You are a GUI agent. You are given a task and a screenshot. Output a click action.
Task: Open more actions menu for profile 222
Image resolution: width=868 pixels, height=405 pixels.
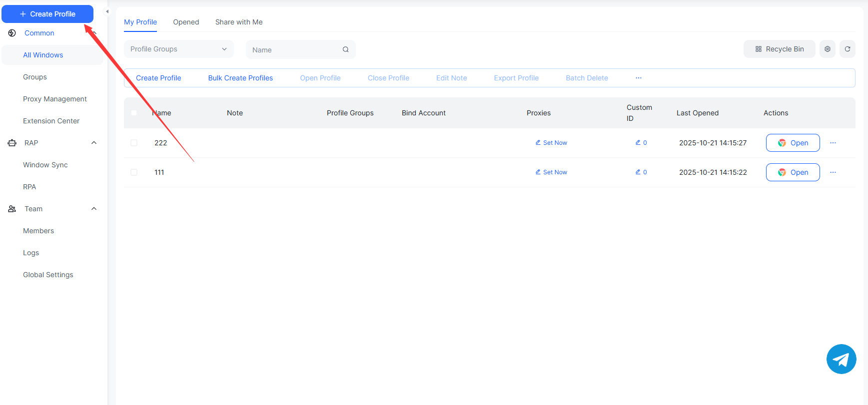833,143
